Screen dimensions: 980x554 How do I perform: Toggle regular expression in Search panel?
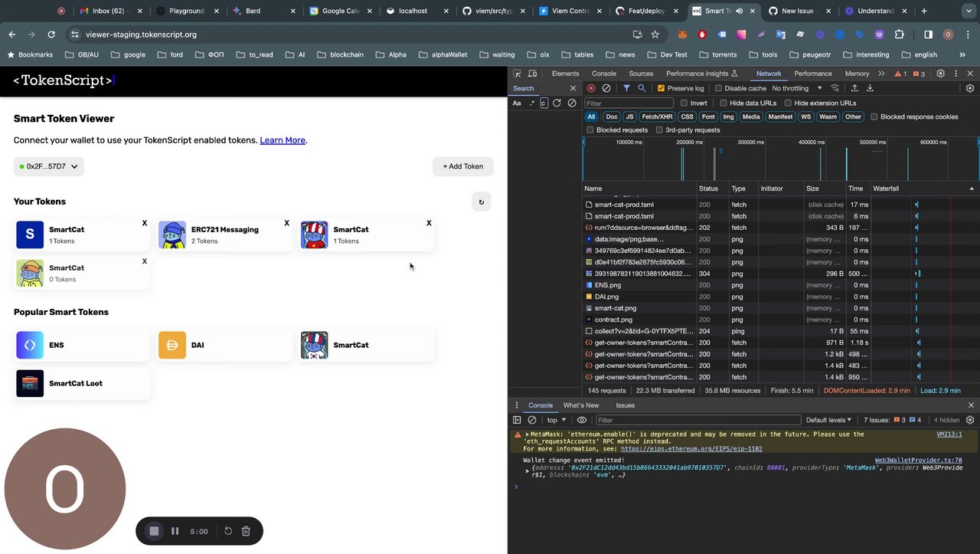point(531,103)
